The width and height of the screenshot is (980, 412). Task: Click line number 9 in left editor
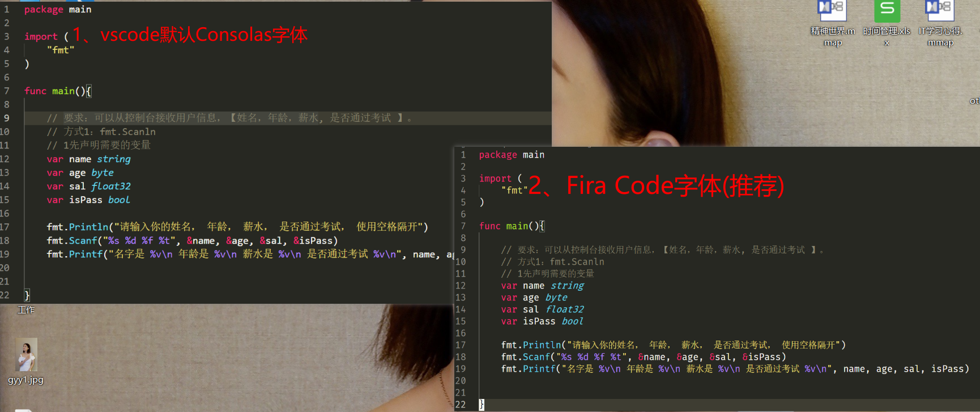pyautogui.click(x=6, y=118)
